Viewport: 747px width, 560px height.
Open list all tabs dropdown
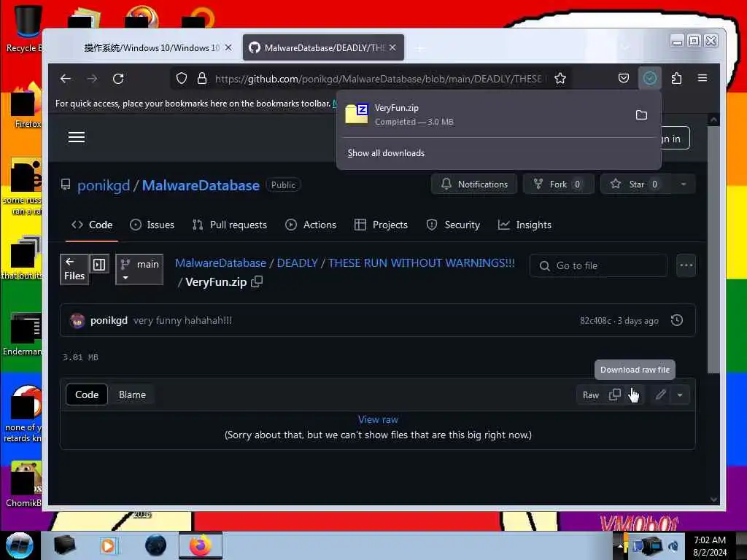click(625, 47)
